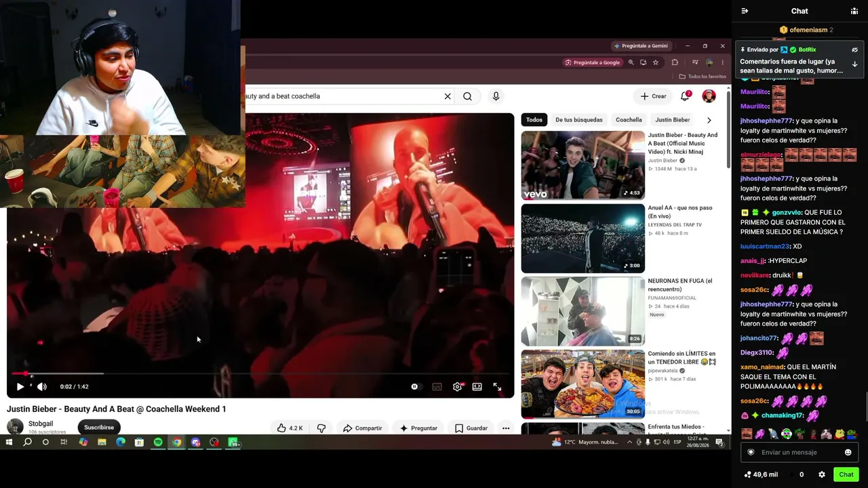
Task: Open Task View on the taskbar
Action: click(x=64, y=443)
